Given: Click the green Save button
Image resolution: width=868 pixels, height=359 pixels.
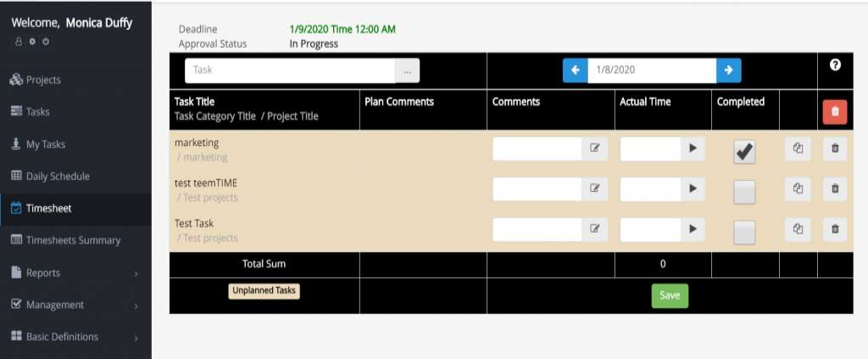Looking at the screenshot, I should 670,296.
